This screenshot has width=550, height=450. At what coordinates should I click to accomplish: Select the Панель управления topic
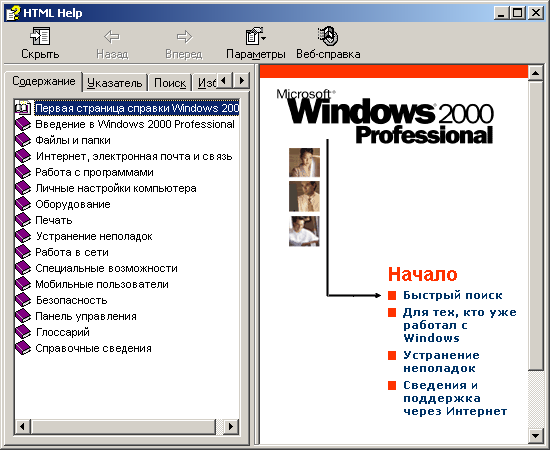86,316
